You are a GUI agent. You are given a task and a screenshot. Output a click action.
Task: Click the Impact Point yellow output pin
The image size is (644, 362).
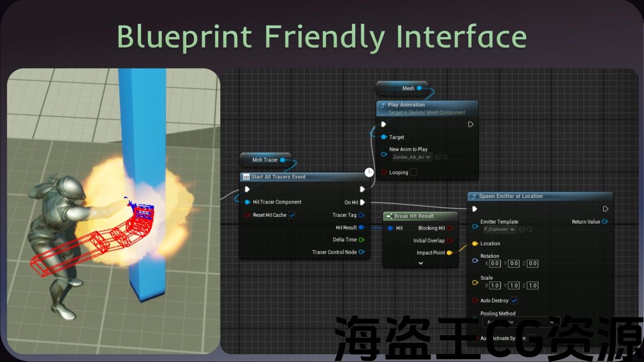(x=449, y=252)
